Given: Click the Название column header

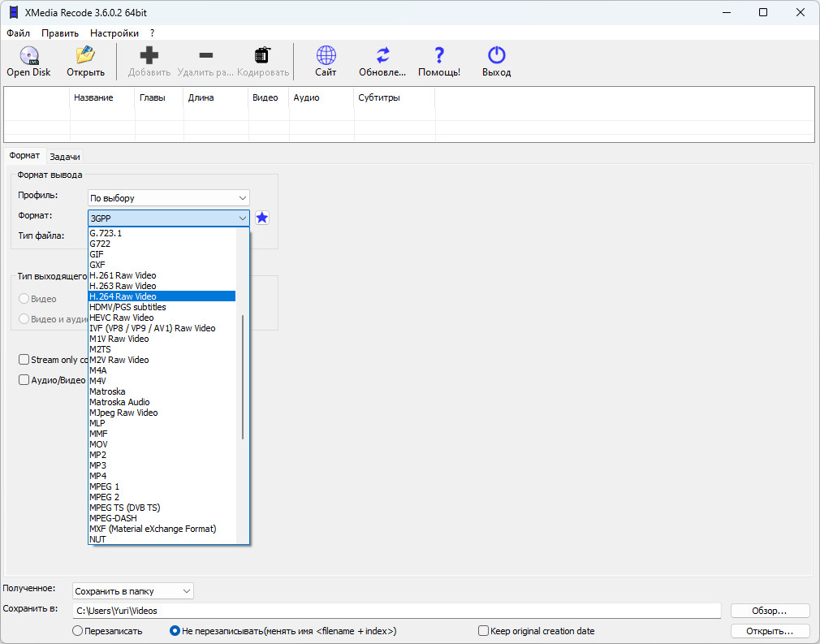Looking at the screenshot, I should coord(102,97).
